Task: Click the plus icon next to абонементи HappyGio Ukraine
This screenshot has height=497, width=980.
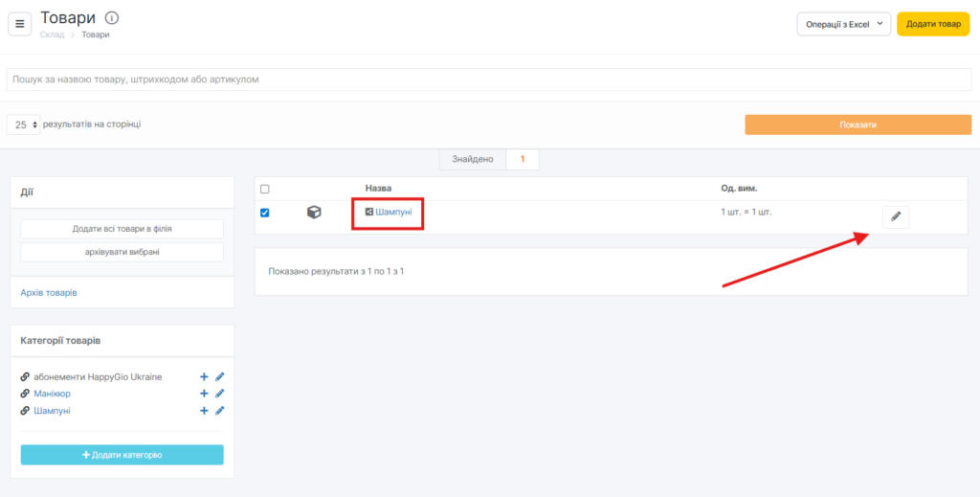Action: coord(204,377)
